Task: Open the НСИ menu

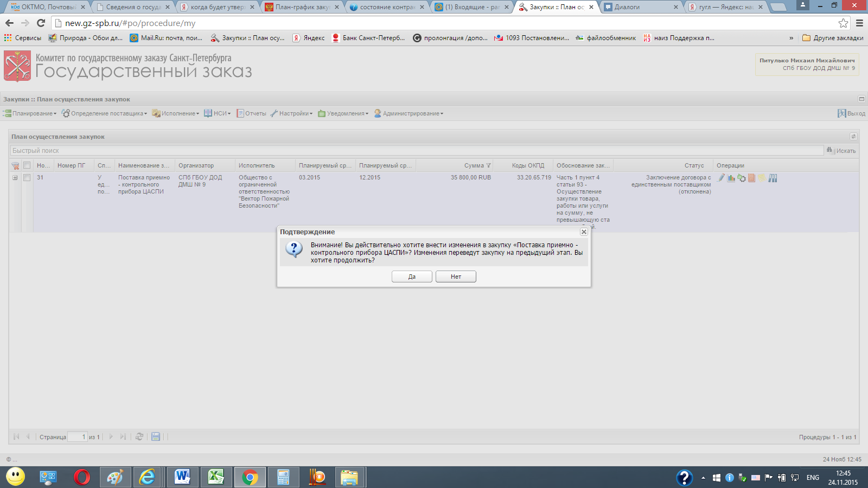Action: (x=217, y=113)
